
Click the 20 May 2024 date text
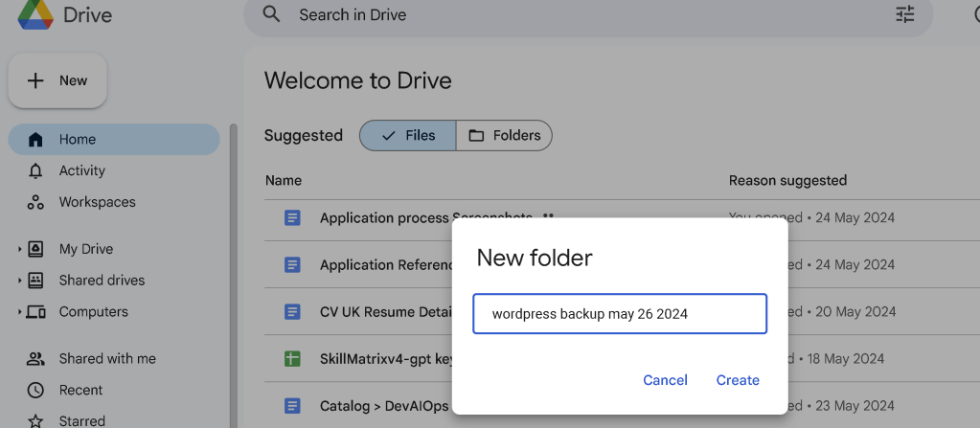coord(855,311)
